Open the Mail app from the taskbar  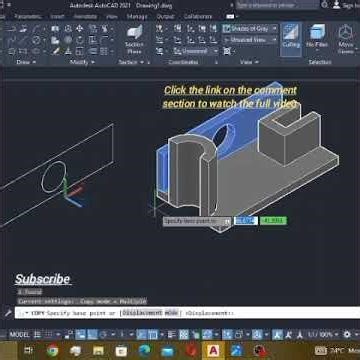[168, 350]
